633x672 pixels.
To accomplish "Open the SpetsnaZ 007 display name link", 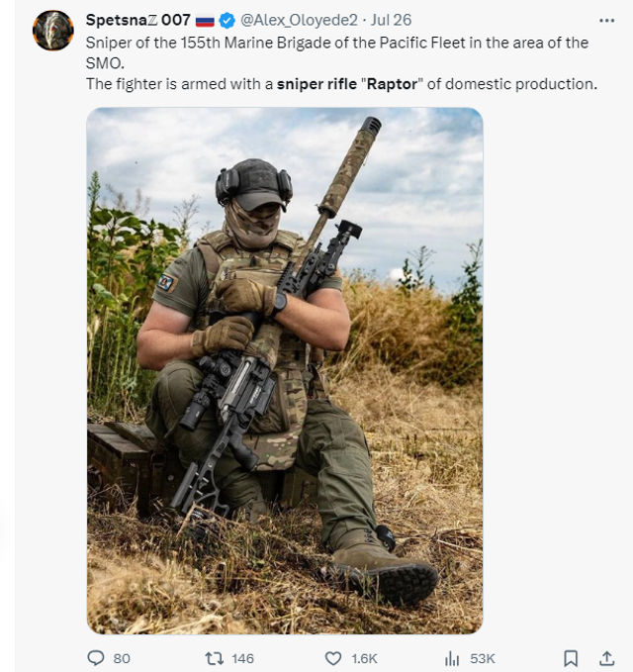I will point(137,20).
